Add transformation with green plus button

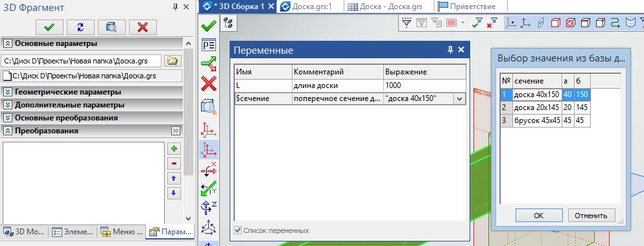(174, 149)
